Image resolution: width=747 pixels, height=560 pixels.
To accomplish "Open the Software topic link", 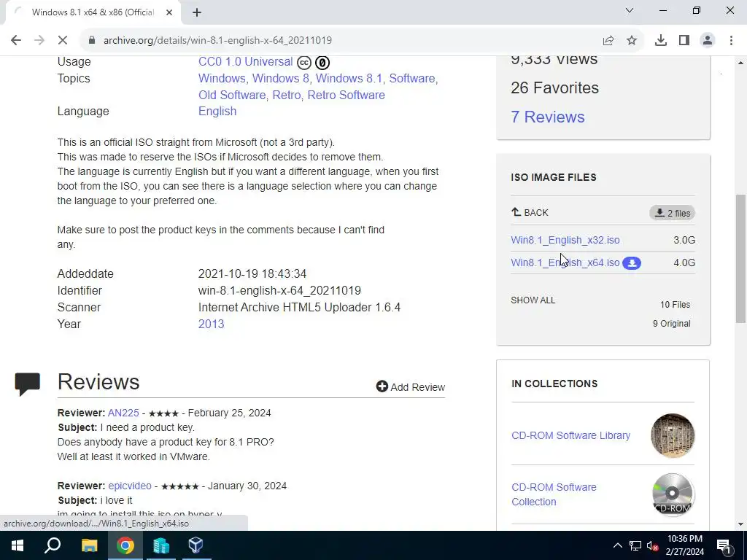I will coord(412,79).
